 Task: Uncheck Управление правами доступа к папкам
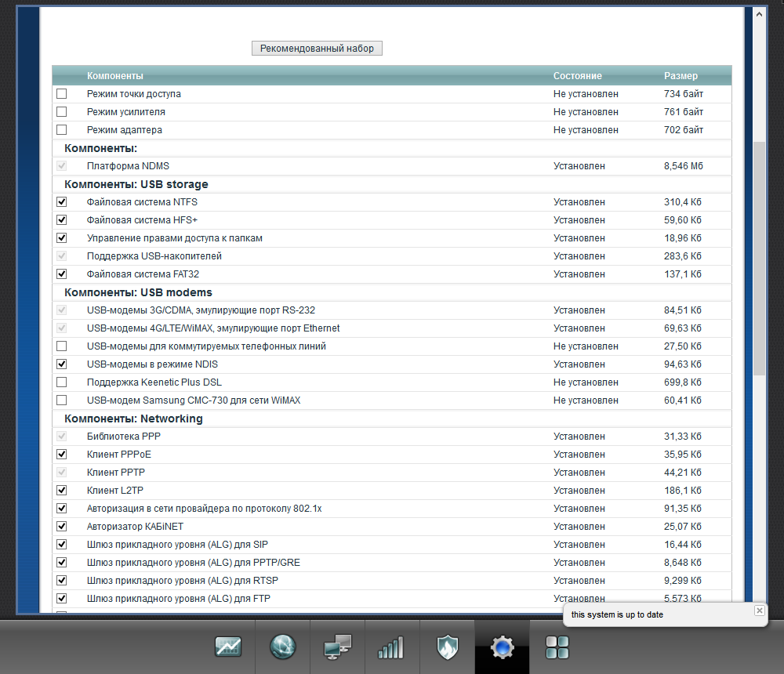61,238
